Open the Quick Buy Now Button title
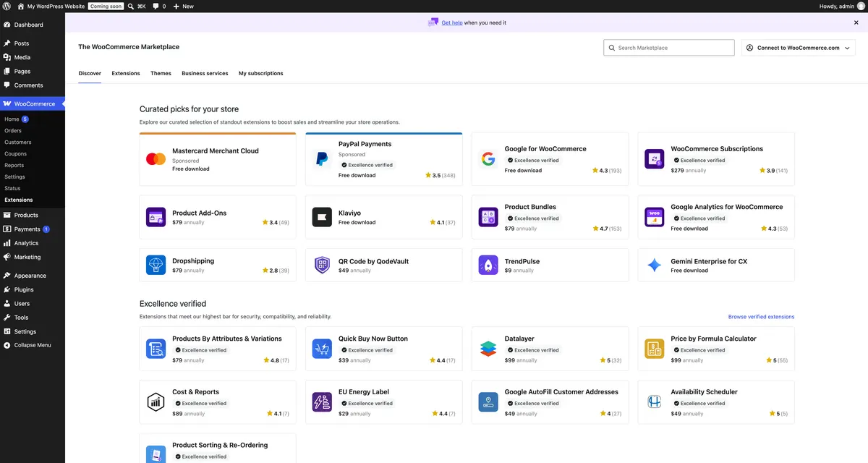The image size is (868, 463). (x=373, y=339)
